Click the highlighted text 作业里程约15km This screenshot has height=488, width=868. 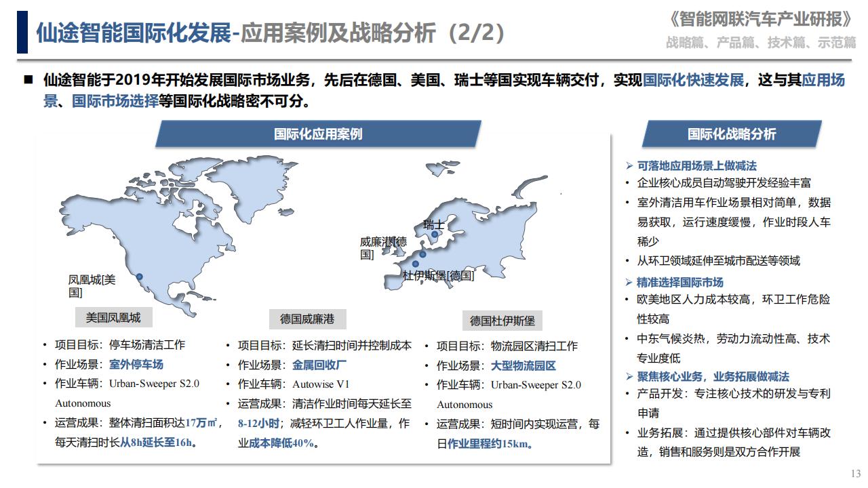(x=487, y=445)
